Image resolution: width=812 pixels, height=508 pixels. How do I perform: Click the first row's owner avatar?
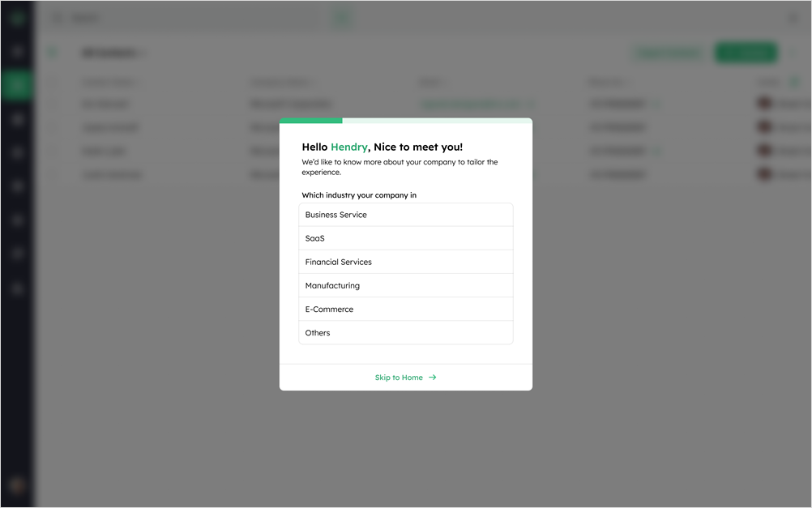(x=763, y=104)
